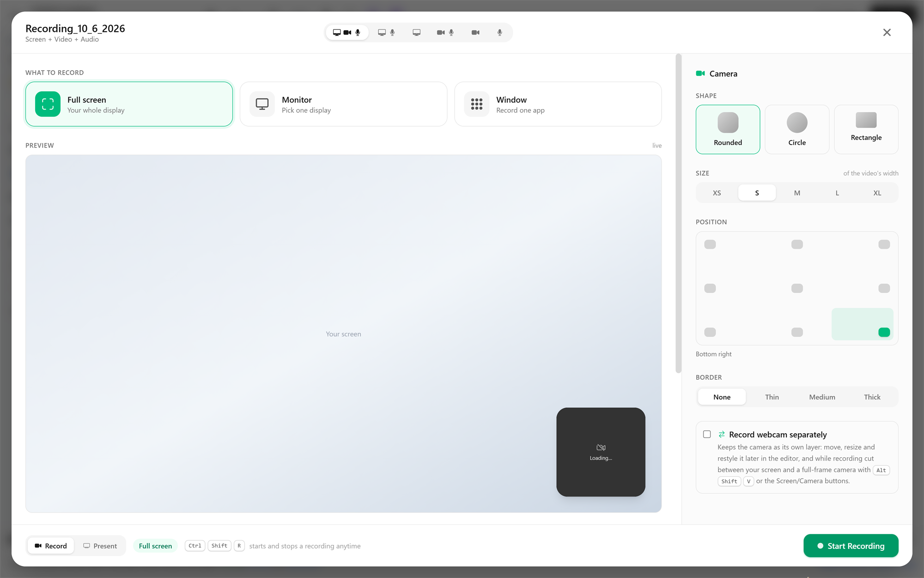Place camera at bottom left position
This screenshot has width=924, height=578.
tap(710, 332)
